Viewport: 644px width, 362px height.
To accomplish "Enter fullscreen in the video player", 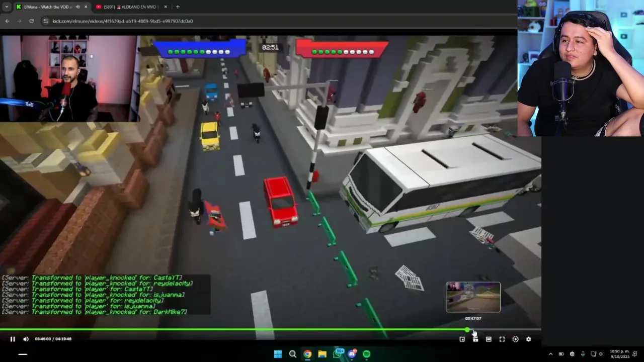I will [x=502, y=339].
